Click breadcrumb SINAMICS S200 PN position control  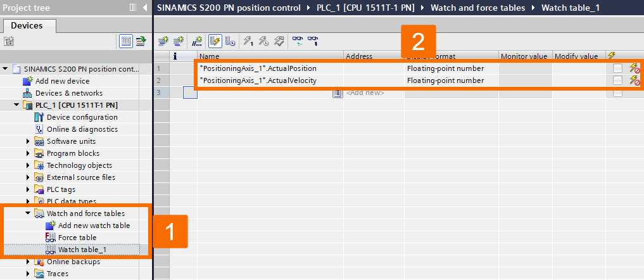click(229, 8)
